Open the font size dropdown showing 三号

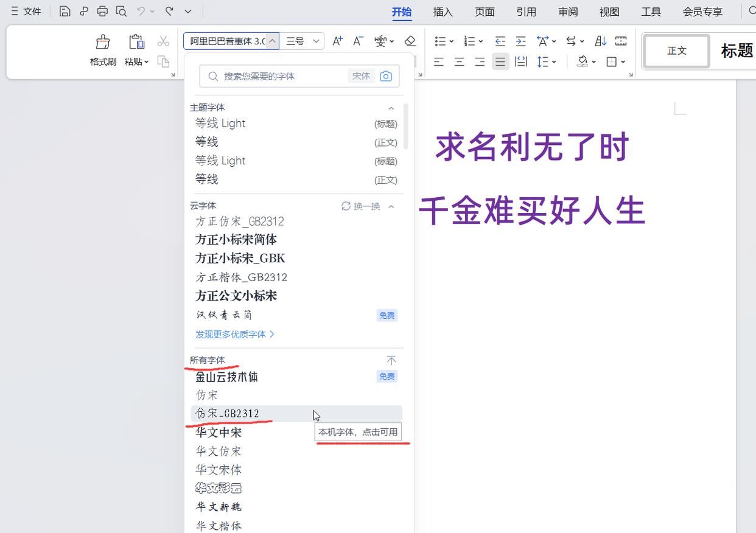coord(316,41)
